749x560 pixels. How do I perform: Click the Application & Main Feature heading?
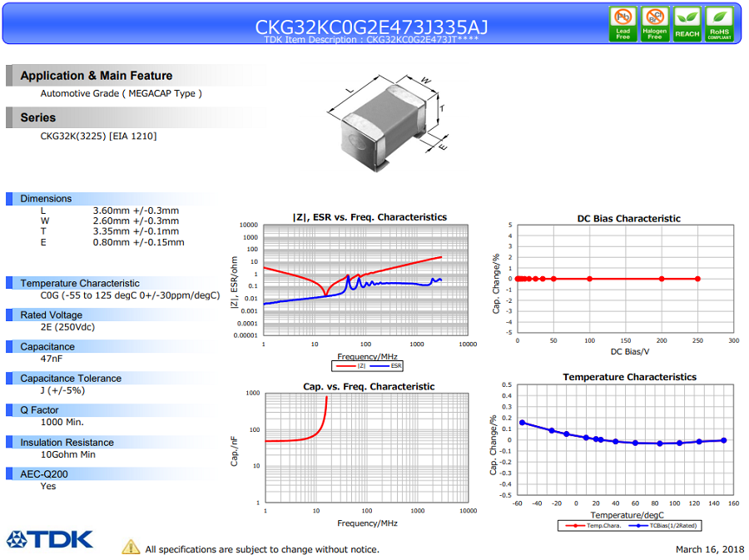pyautogui.click(x=96, y=76)
